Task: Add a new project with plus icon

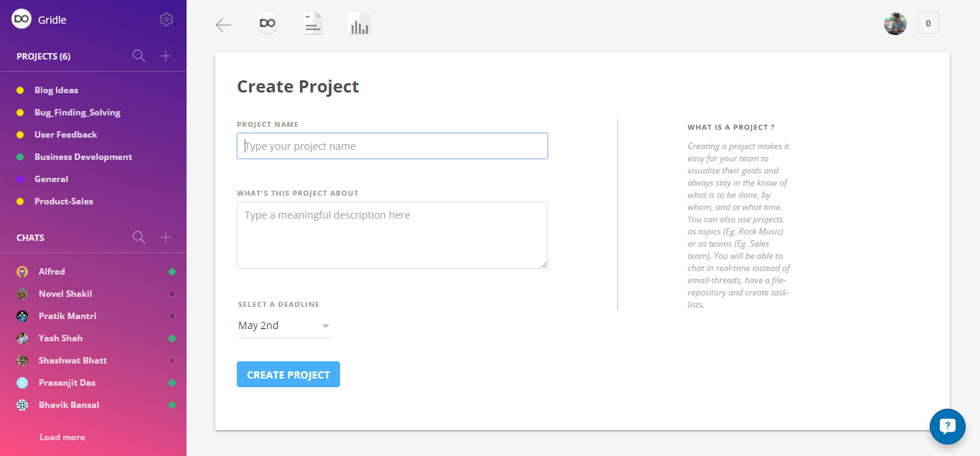Action: tap(166, 56)
